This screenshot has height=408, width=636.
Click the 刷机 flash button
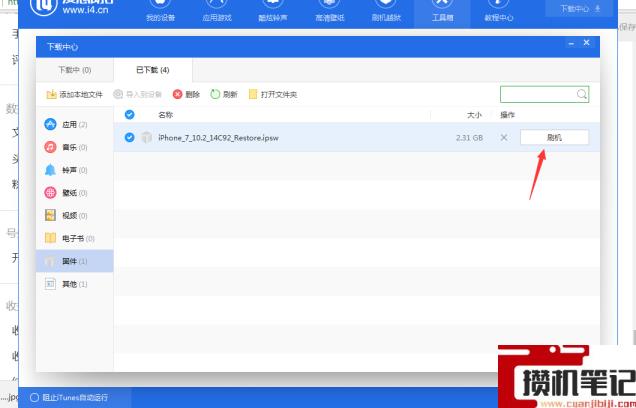tap(554, 137)
